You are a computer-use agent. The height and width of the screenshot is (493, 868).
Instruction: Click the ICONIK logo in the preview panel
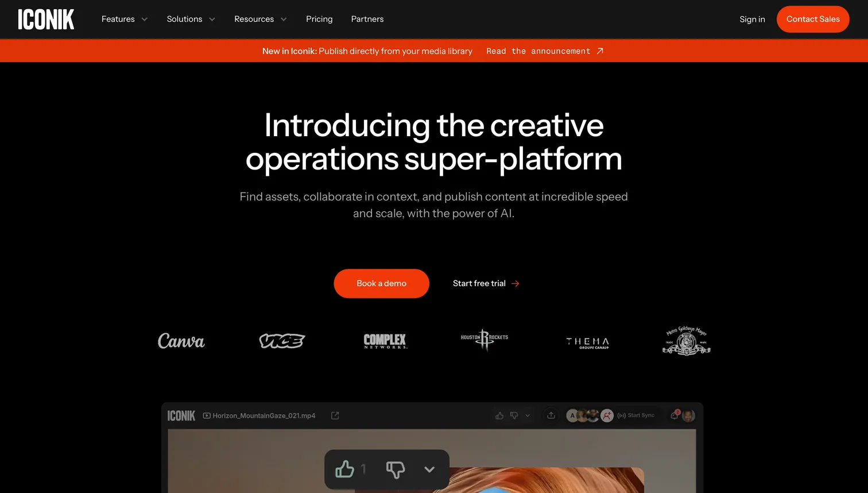click(181, 415)
